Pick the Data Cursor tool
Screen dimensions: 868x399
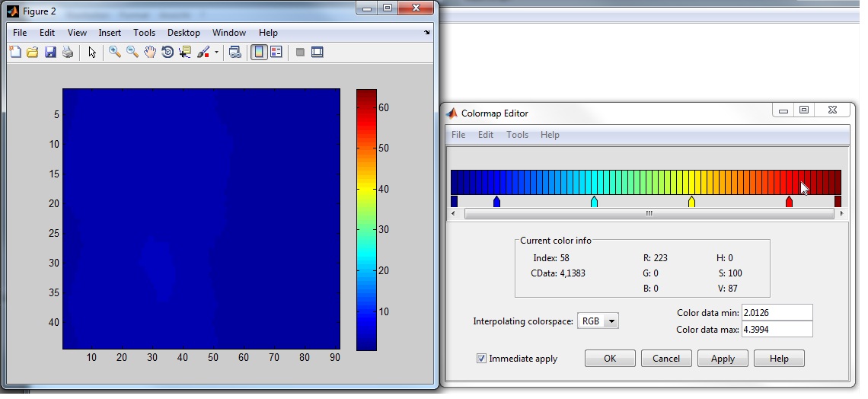[x=185, y=53]
